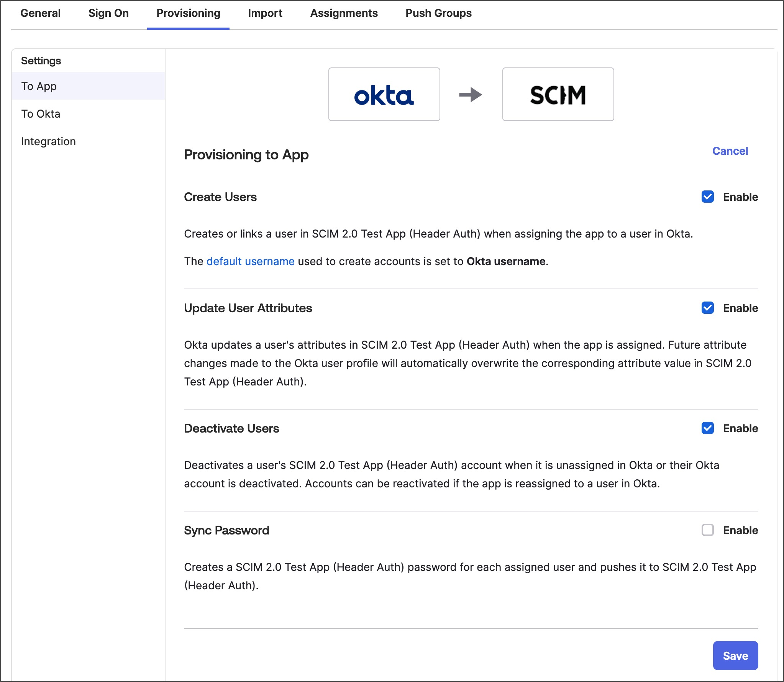Switch to Push Groups tab
This screenshot has width=784, height=682.
[x=438, y=13]
